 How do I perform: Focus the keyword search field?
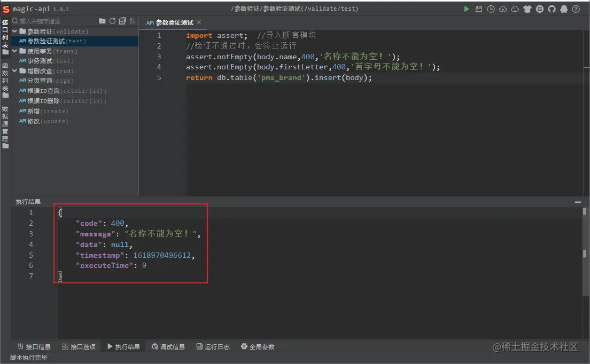(x=55, y=21)
